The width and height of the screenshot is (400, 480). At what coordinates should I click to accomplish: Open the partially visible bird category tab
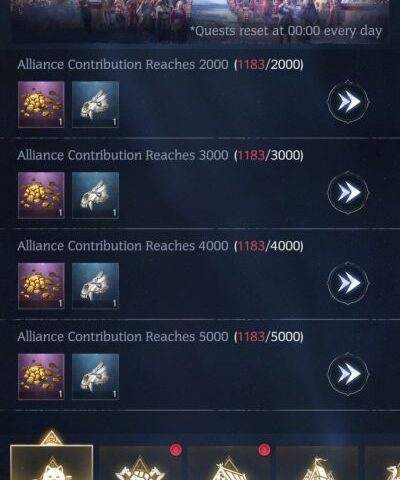(x=383, y=463)
